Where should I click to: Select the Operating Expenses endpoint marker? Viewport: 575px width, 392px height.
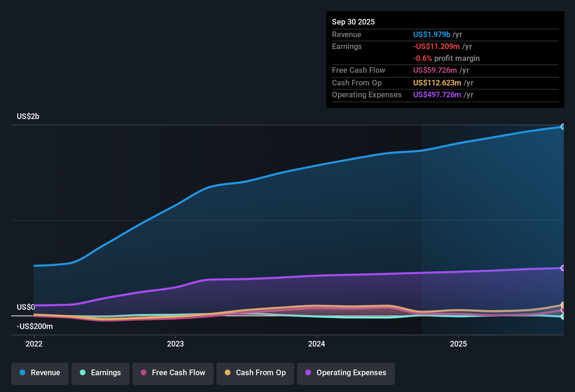click(563, 268)
